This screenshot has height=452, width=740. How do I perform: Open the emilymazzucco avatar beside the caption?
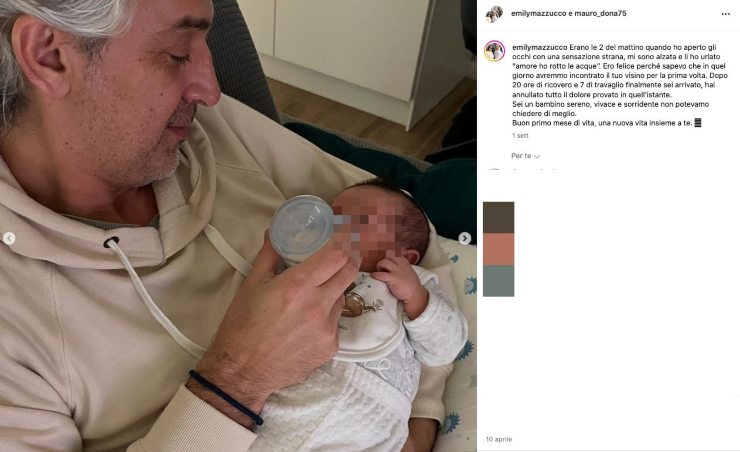pos(495,51)
